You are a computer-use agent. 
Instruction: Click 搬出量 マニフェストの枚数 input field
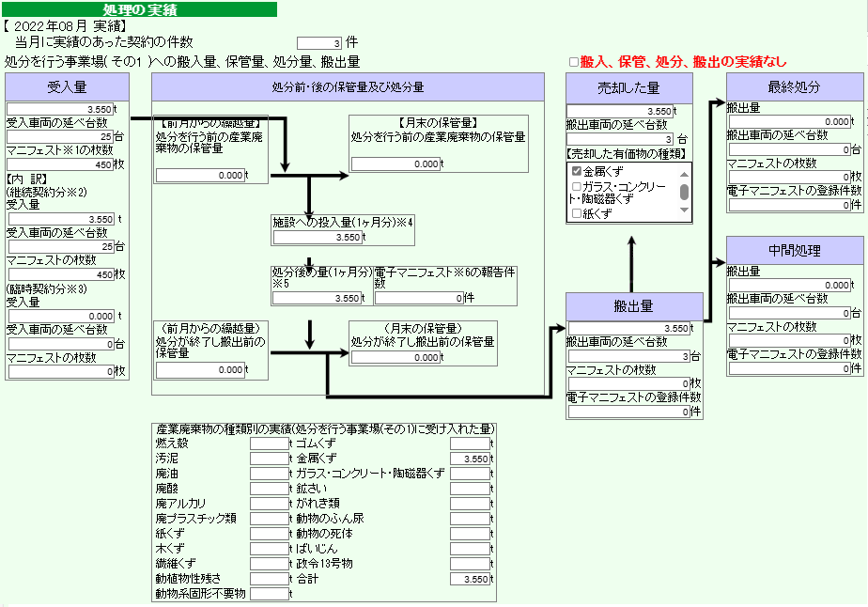(x=629, y=383)
